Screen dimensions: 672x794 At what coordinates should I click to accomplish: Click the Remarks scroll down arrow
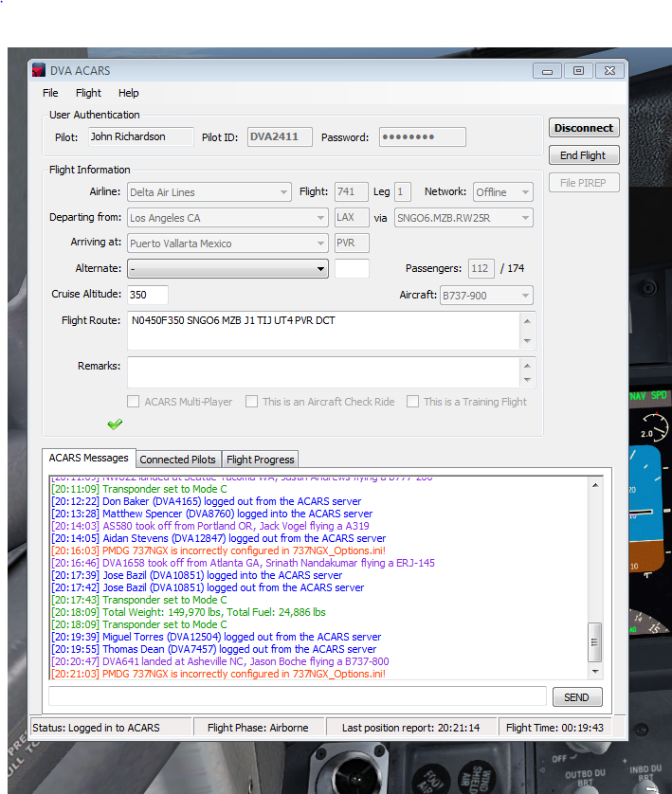[x=527, y=379]
